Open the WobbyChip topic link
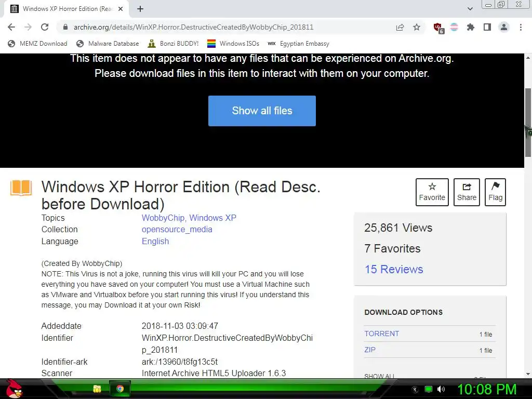Viewport: 532px width, 399px height. coord(163,218)
